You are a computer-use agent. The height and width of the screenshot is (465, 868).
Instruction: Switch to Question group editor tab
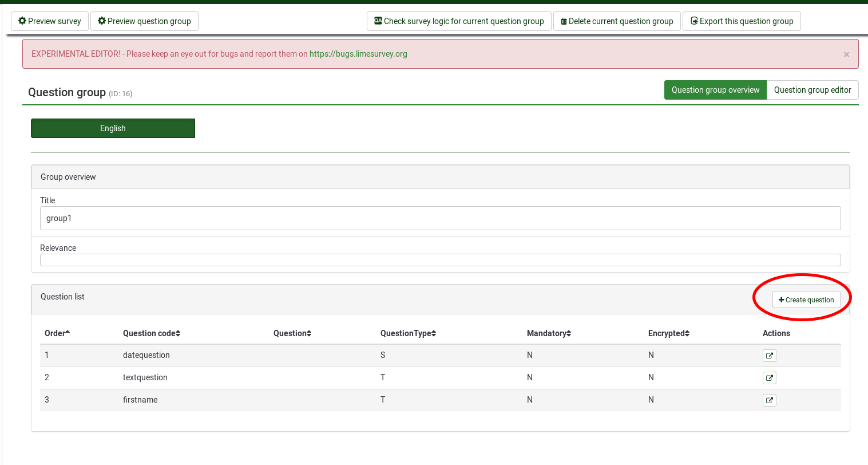click(812, 90)
